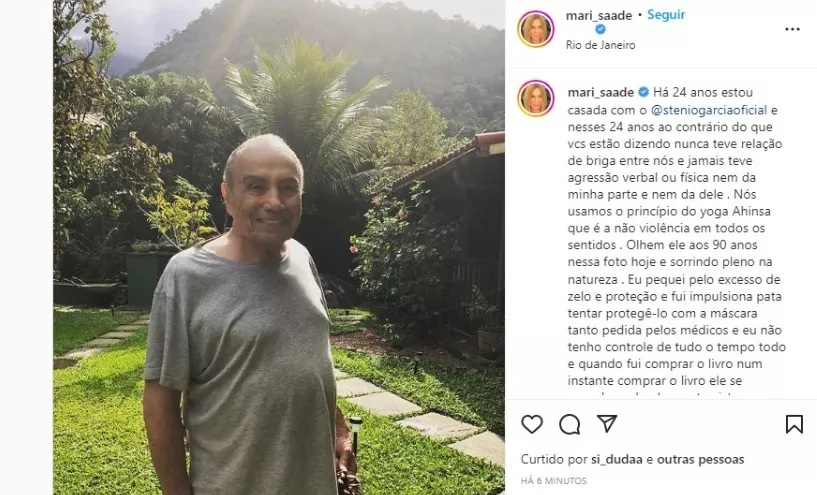
Task: Open the Rio de Janeiro location link
Action: click(x=600, y=45)
